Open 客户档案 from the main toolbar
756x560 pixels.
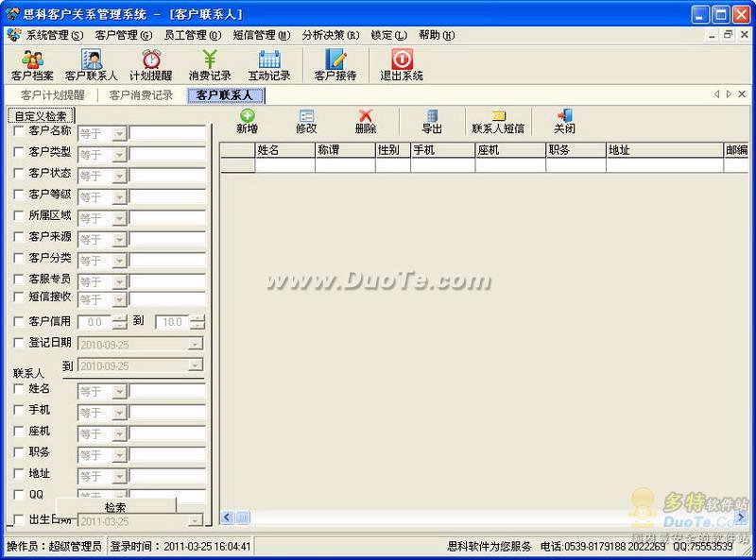(x=31, y=64)
